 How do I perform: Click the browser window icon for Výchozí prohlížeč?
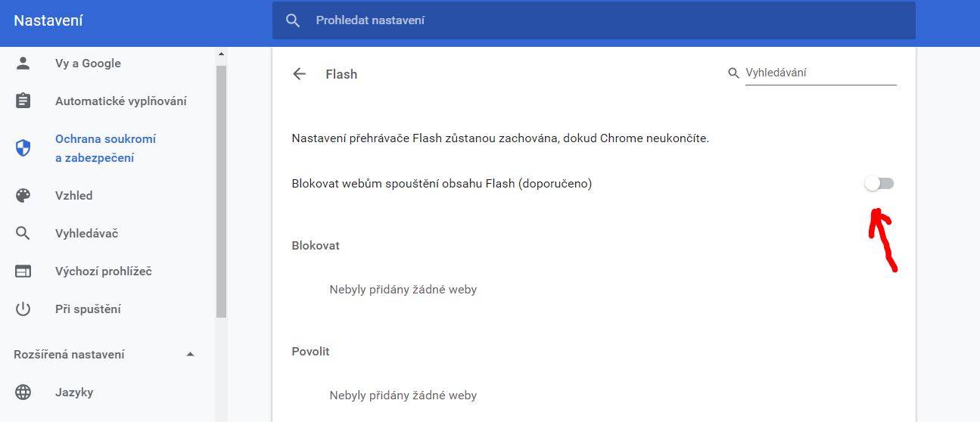pos(23,272)
